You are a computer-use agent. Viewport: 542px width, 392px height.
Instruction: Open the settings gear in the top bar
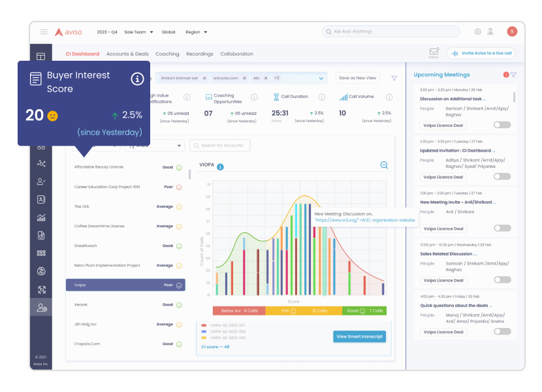point(477,31)
